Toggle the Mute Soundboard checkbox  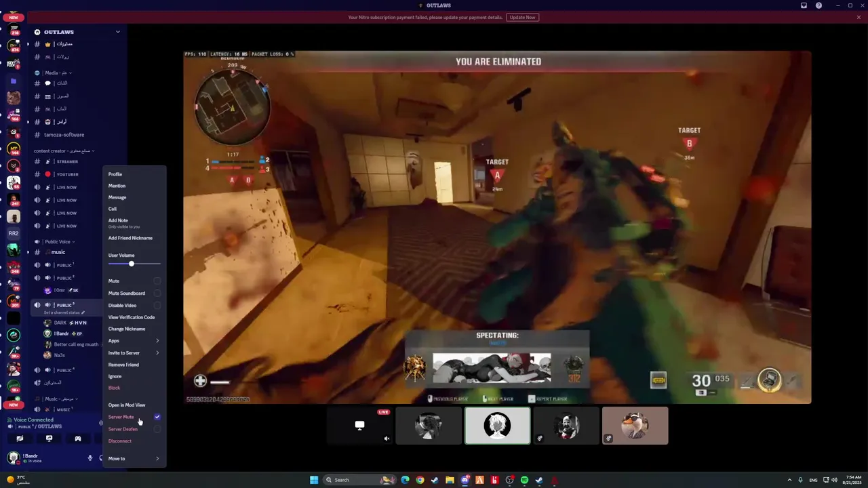pyautogui.click(x=157, y=293)
